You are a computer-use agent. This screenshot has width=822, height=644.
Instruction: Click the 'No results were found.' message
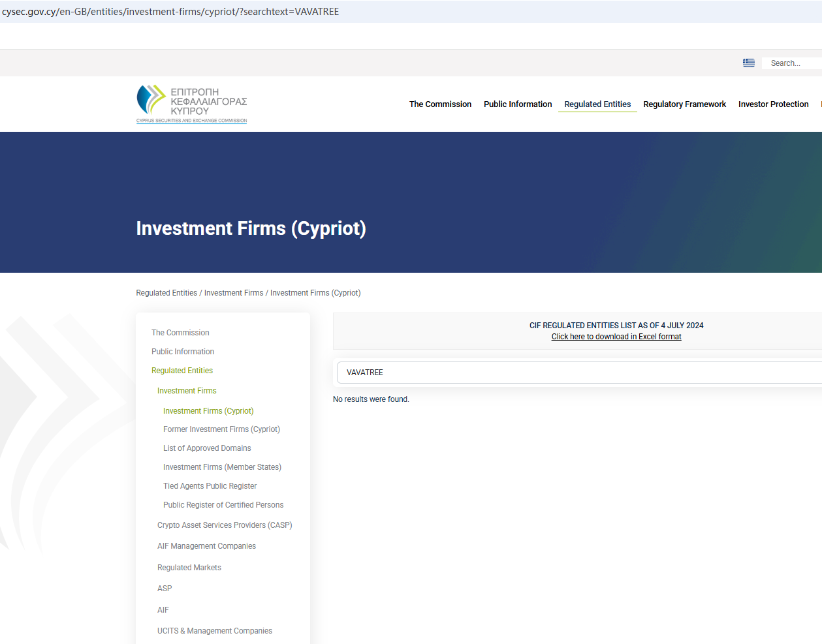(371, 399)
